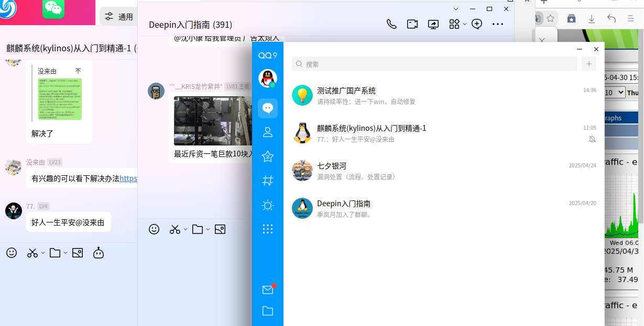Open the 测试推广国产系统 conversation

[x=444, y=95]
